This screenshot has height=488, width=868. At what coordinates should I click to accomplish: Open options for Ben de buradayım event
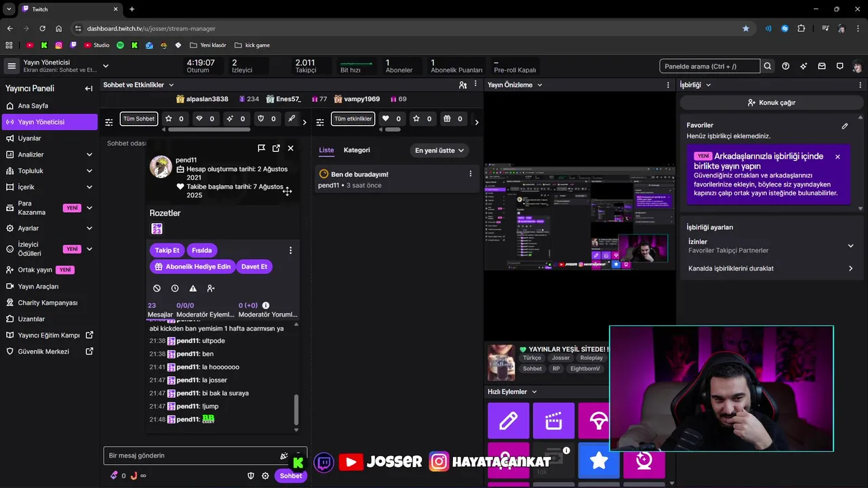click(x=471, y=174)
